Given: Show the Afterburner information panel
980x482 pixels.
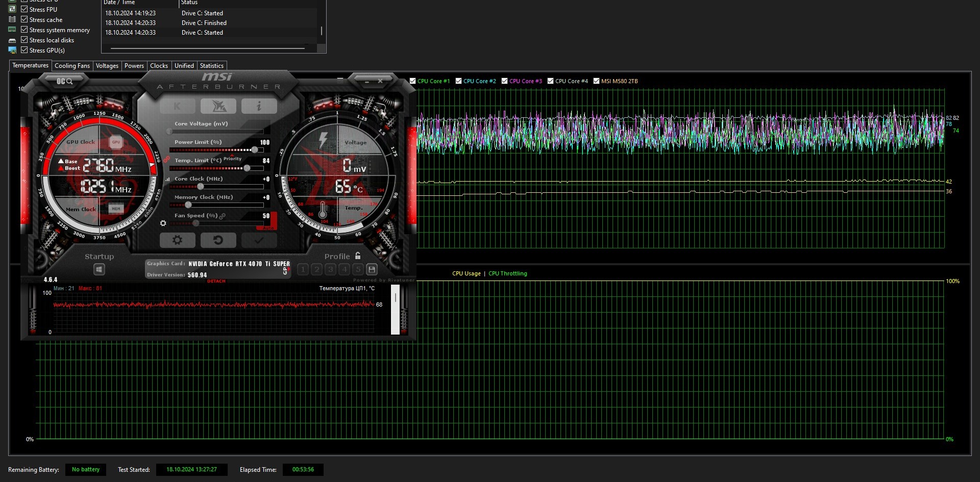Looking at the screenshot, I should coord(259,106).
